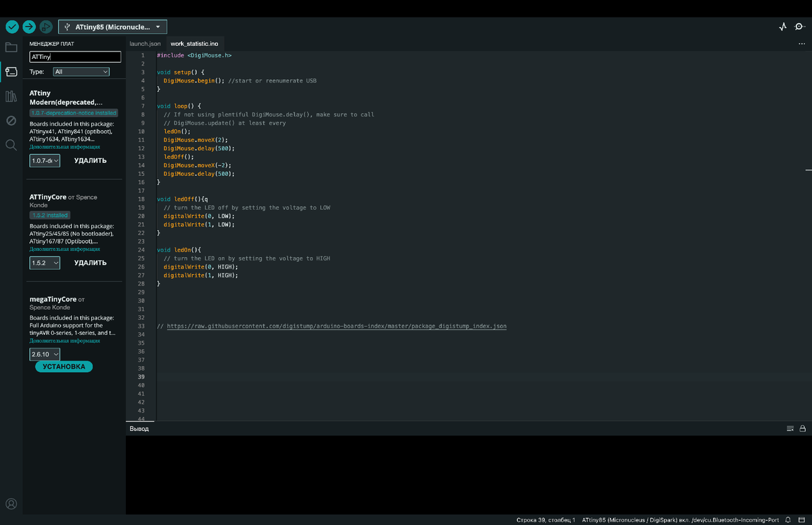Viewport: 812px width, 525px height.
Task: Open the Serial Plotter
Action: pyautogui.click(x=783, y=27)
